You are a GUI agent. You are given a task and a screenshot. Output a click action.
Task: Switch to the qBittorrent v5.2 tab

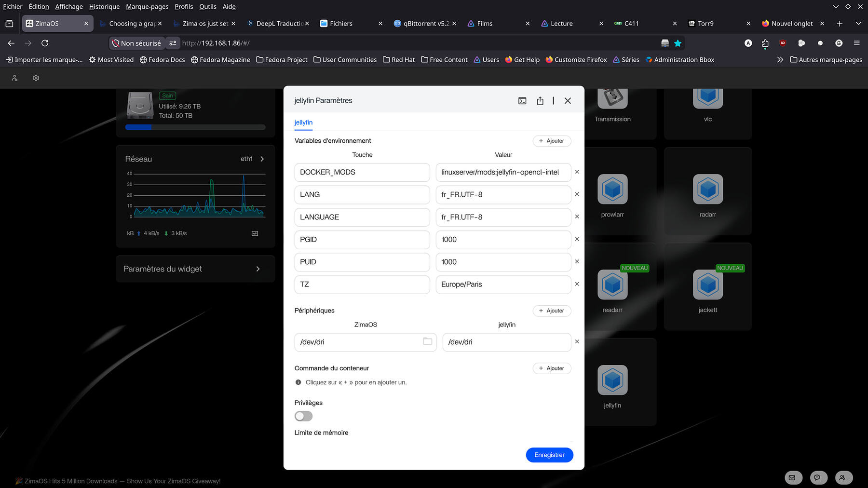(x=425, y=24)
